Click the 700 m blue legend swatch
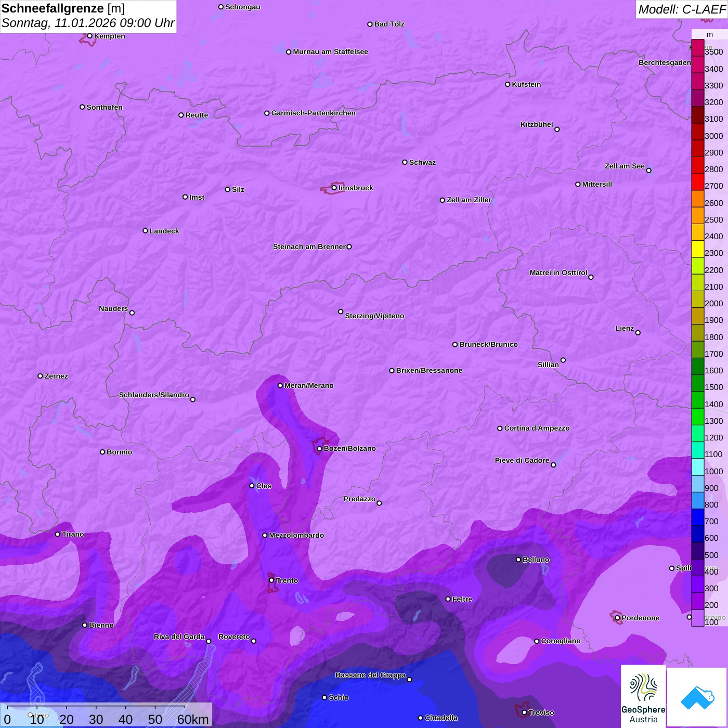 coord(697,517)
